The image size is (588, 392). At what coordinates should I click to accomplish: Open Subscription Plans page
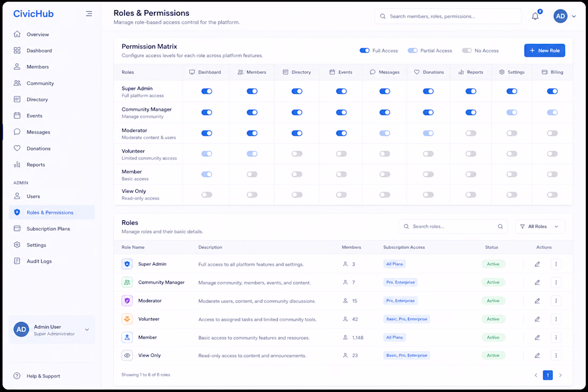click(52, 229)
